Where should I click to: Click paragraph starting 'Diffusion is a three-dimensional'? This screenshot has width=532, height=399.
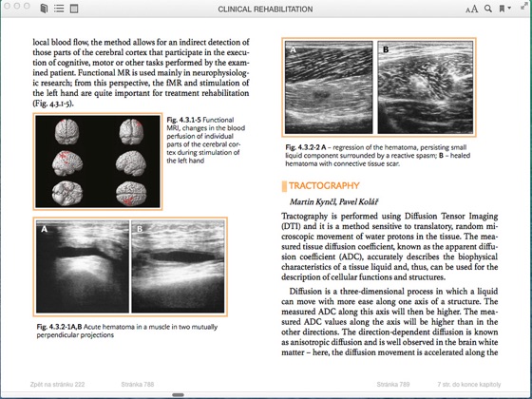[x=389, y=322]
